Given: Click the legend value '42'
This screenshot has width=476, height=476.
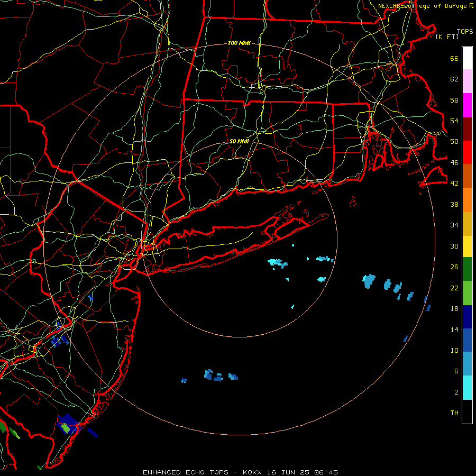Looking at the screenshot, I should pos(454,184).
